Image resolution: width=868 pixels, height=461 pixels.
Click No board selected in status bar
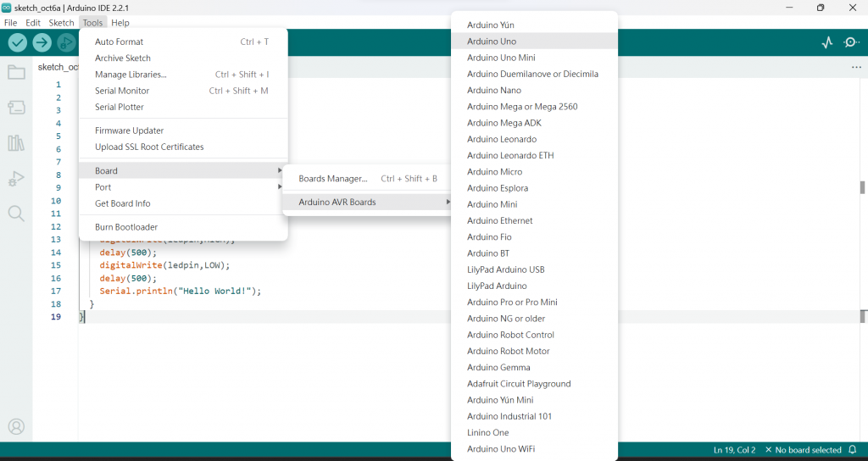click(x=804, y=450)
